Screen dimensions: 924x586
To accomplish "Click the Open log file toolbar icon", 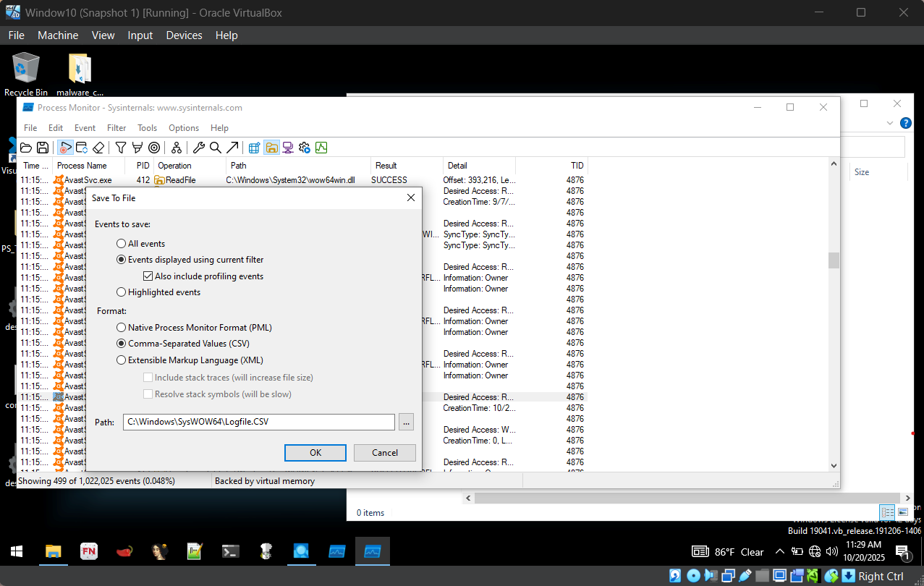I will (26, 148).
